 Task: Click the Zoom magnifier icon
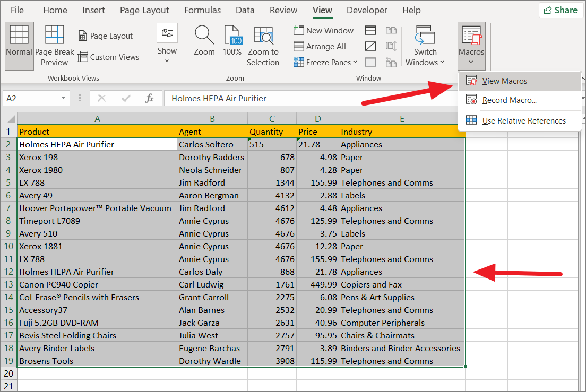(x=204, y=36)
